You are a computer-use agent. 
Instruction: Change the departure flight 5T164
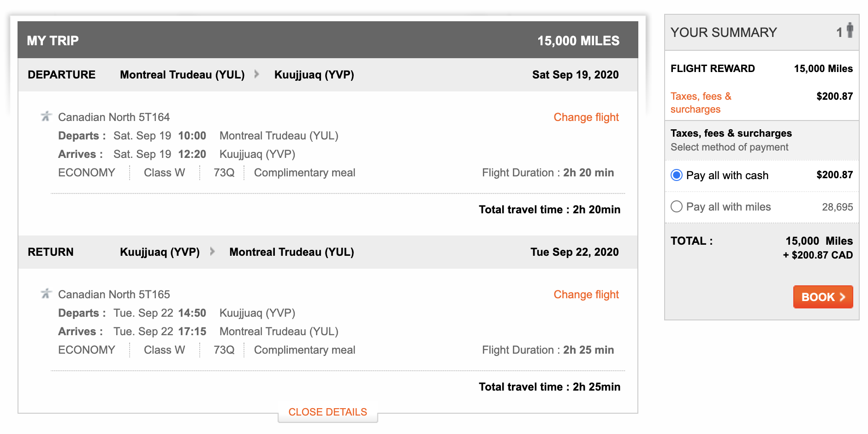(x=586, y=117)
